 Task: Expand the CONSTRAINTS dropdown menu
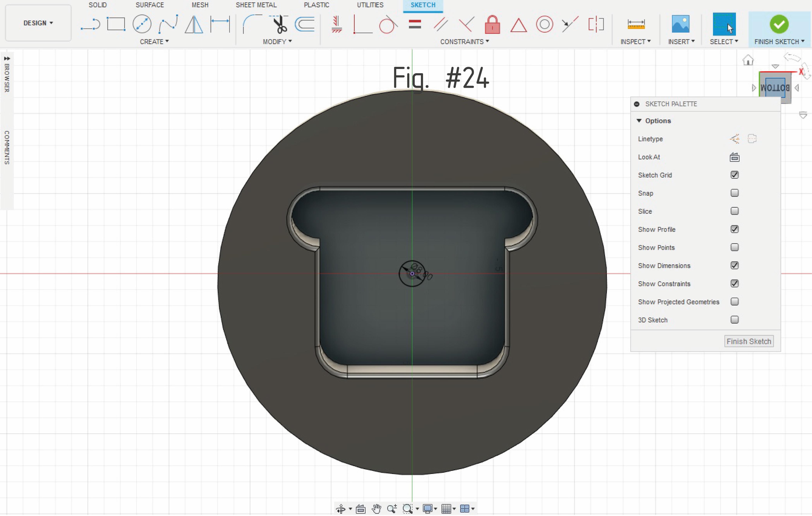point(464,41)
